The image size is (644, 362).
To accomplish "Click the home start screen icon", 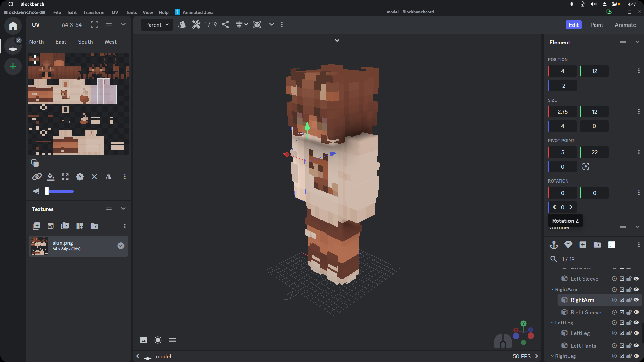I will point(13,26).
